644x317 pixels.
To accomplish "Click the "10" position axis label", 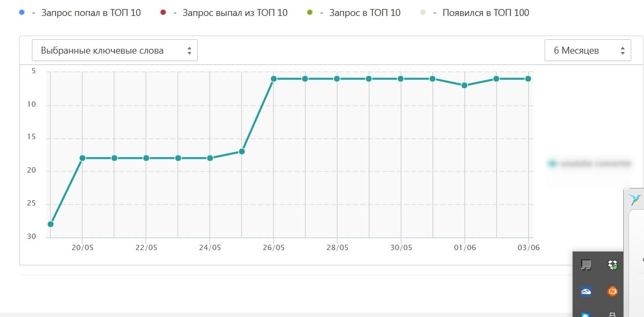I will (31, 104).
